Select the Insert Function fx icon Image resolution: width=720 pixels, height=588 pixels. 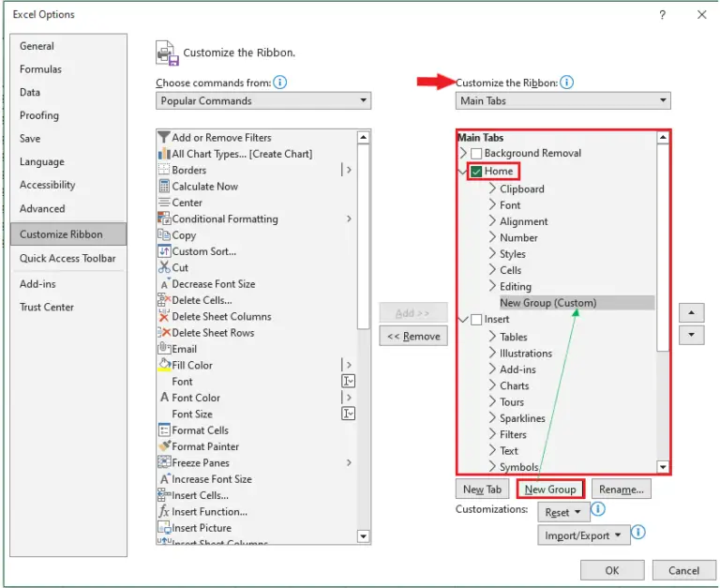click(164, 512)
